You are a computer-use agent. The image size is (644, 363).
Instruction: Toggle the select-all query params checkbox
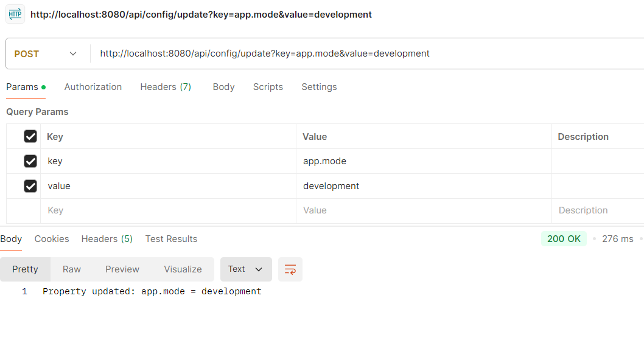[x=30, y=137]
